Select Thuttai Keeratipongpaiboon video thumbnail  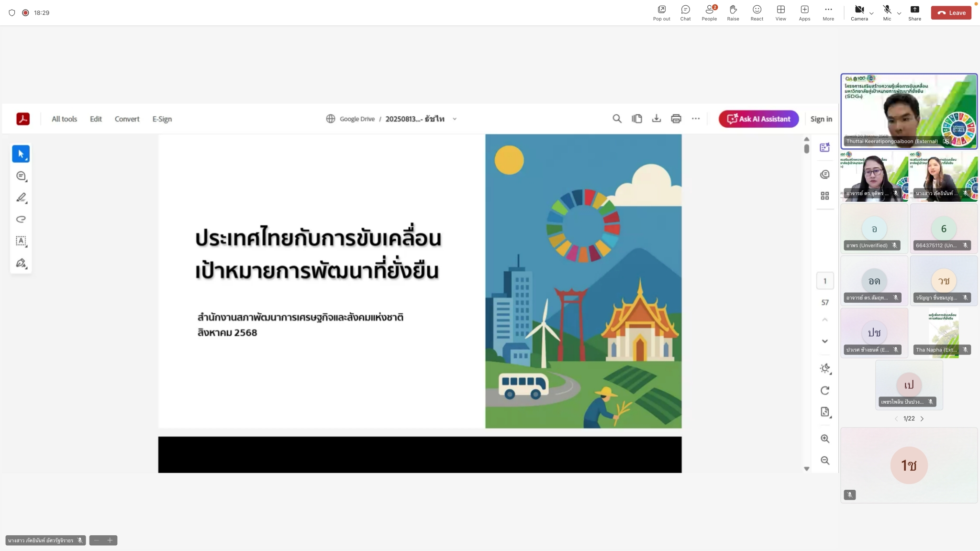click(909, 111)
